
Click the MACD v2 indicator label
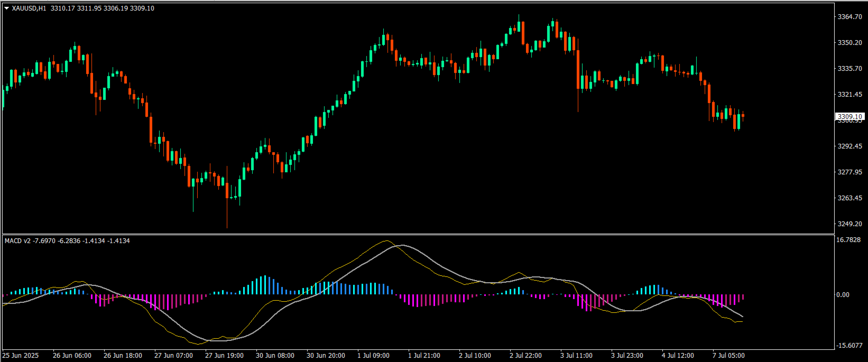pyautogui.click(x=18, y=241)
